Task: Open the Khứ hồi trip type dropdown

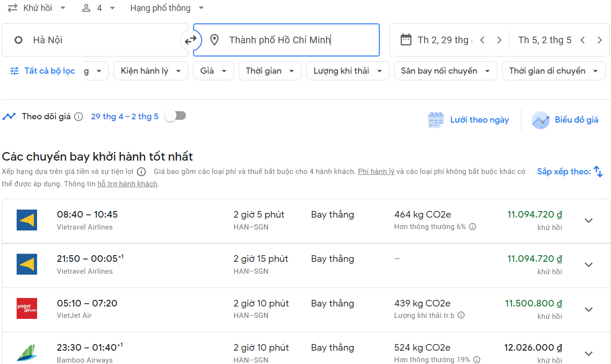Action: [x=37, y=8]
